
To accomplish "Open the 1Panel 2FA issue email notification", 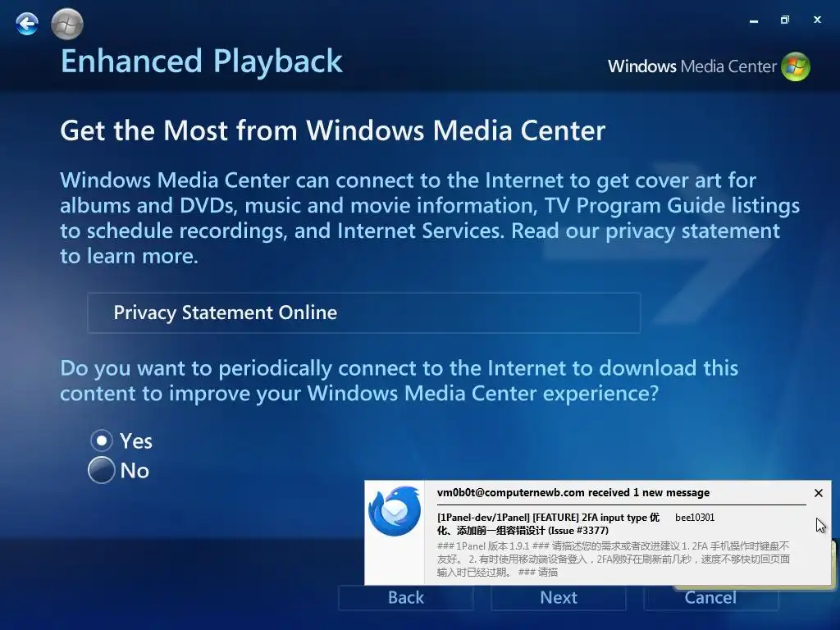I will point(549,524).
